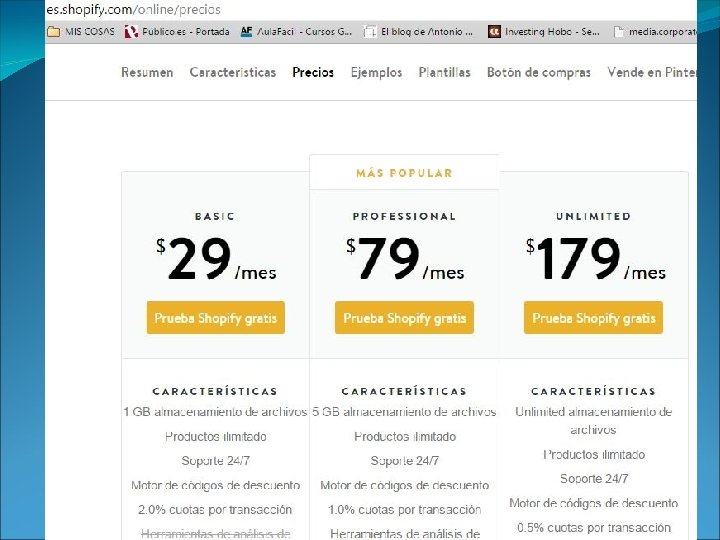
Task: Click '1.0% cuotas por transacción' text
Action: (405, 510)
